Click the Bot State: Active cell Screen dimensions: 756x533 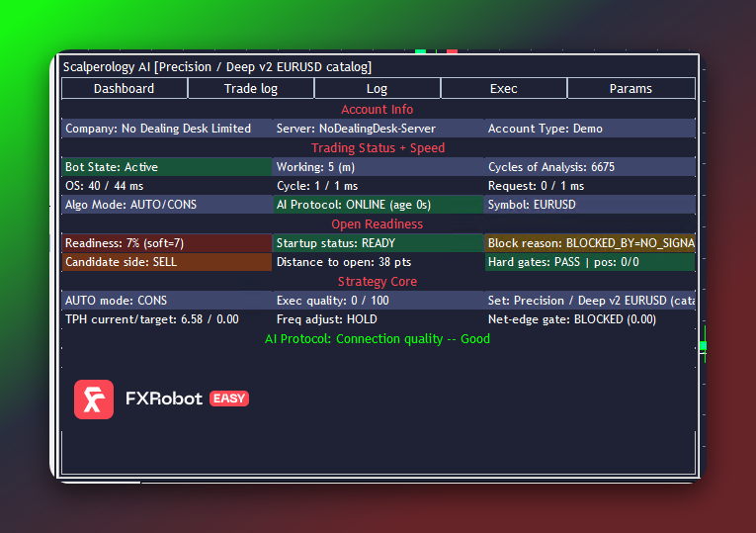point(167,167)
